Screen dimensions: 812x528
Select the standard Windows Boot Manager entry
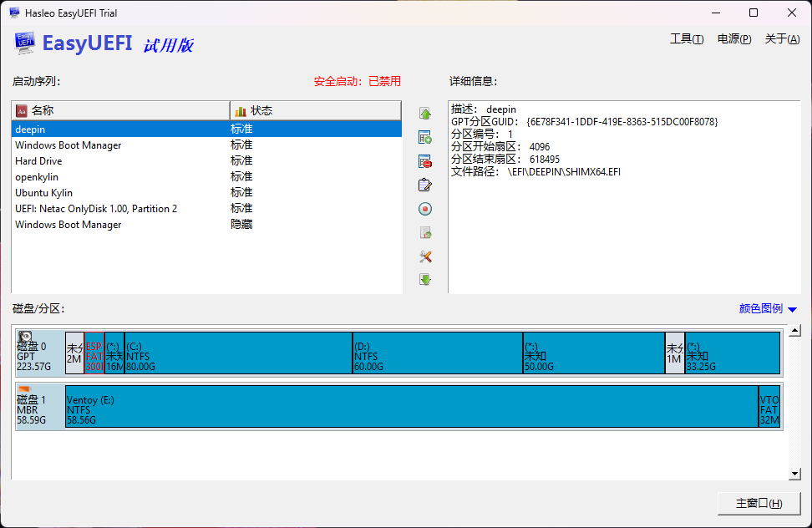(206, 145)
